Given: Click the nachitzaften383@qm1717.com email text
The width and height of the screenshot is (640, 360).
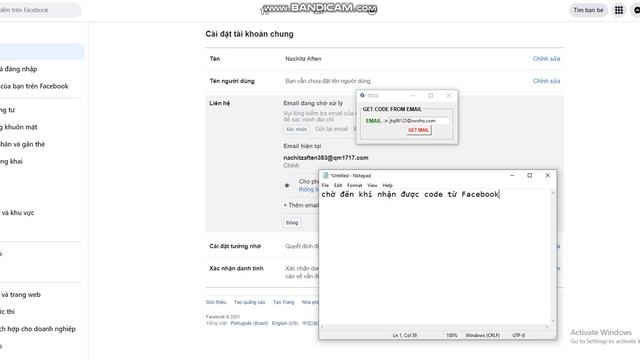Looking at the screenshot, I should [x=326, y=158].
